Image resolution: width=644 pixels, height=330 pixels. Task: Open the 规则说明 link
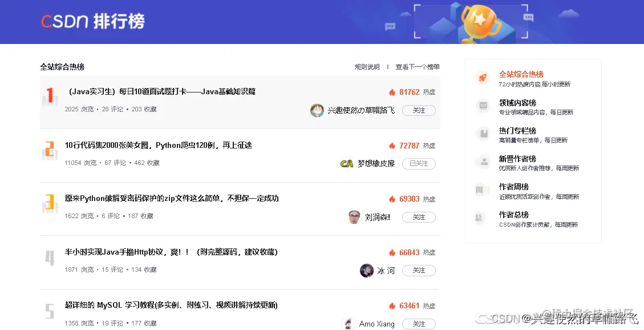pos(367,67)
